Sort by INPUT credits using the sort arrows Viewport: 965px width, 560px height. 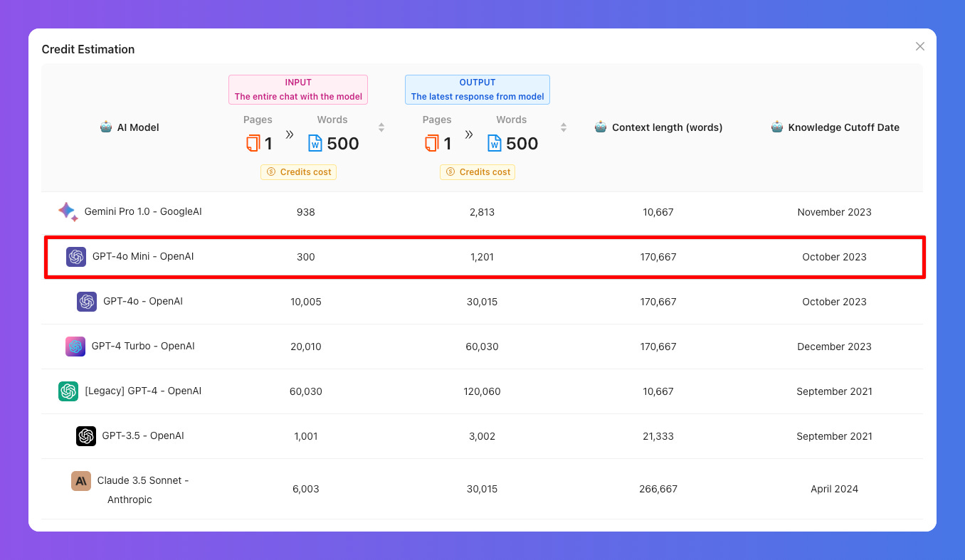click(x=381, y=127)
